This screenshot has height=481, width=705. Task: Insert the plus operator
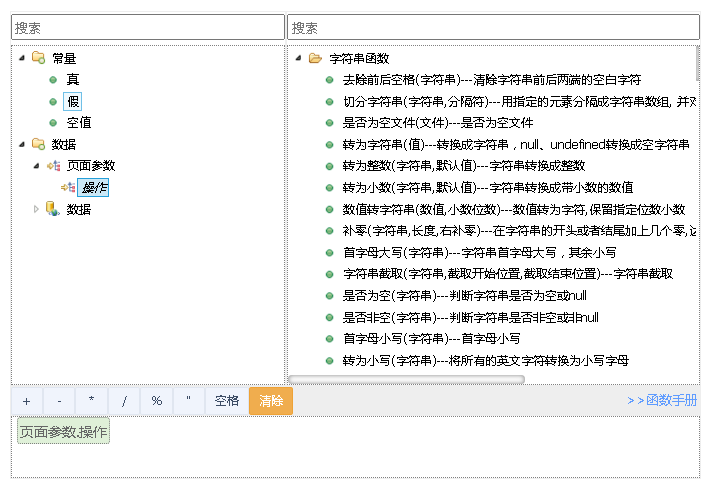coord(27,401)
